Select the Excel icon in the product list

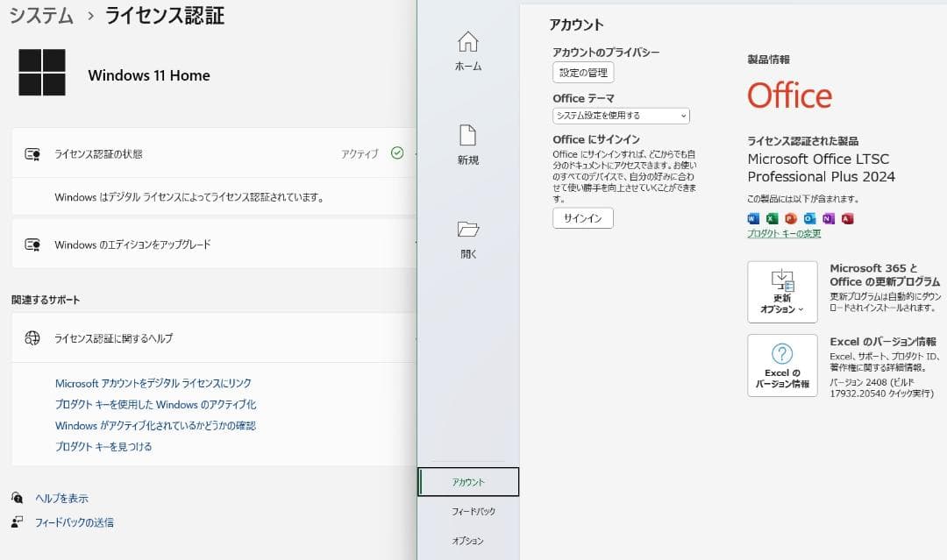click(x=772, y=218)
